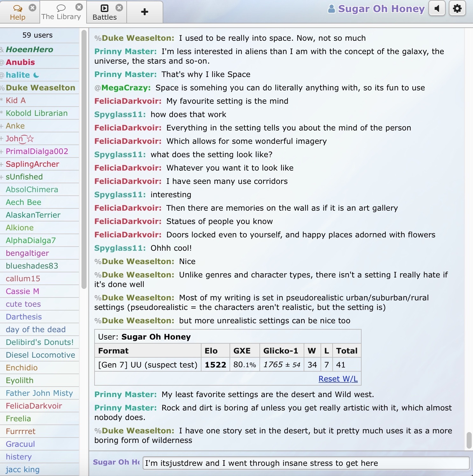Mute sound with the speaker icon
The image size is (473, 476).
[437, 8]
